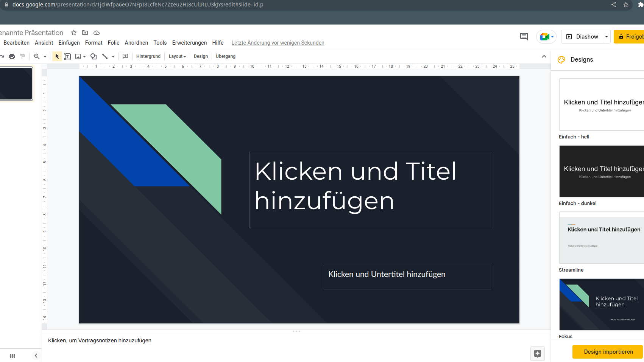Screen dimensions: 644x362
Task: Click the browser URL address text
Action: pyautogui.click(x=138, y=5)
